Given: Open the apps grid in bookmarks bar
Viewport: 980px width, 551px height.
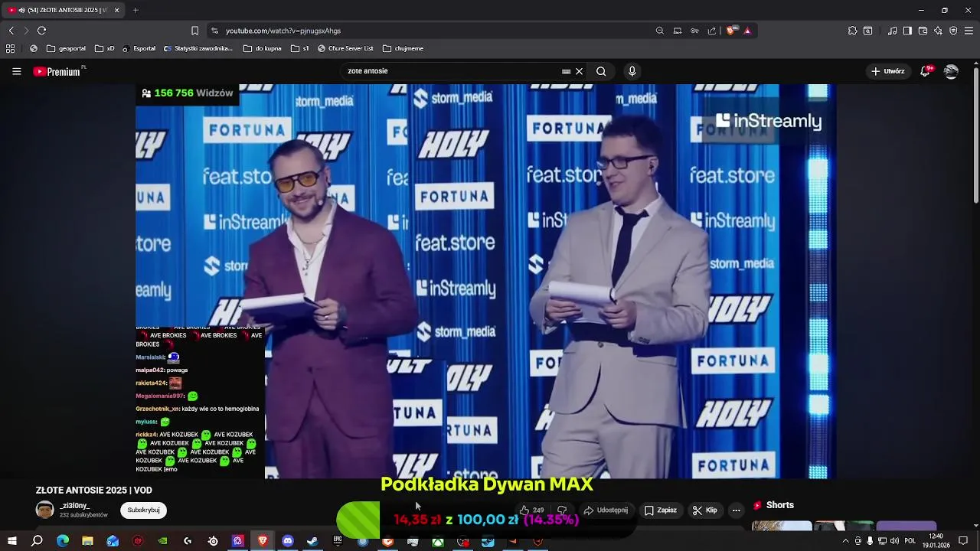Looking at the screenshot, I should coord(10,48).
